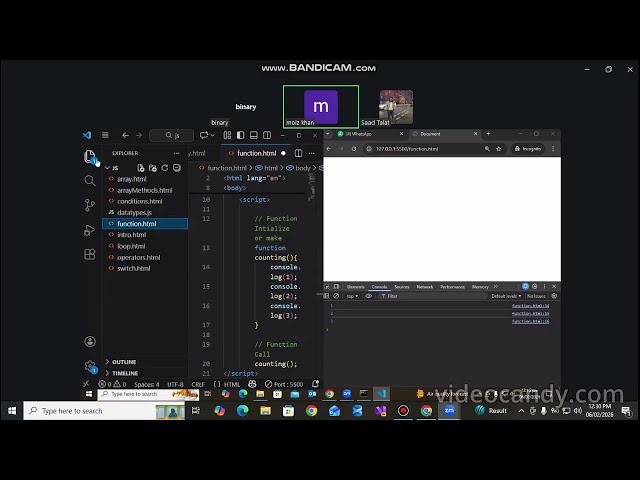The image size is (640, 480).
Task: Collapse the JS folder in Explorer
Action: click(x=107, y=168)
